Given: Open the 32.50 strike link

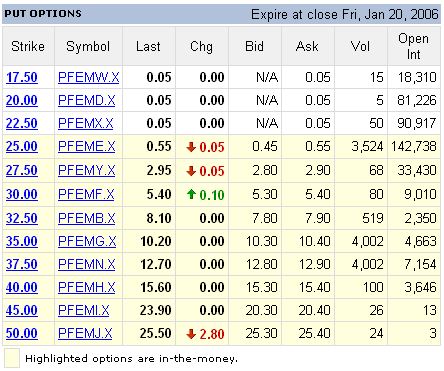Looking at the screenshot, I should click(22, 218).
